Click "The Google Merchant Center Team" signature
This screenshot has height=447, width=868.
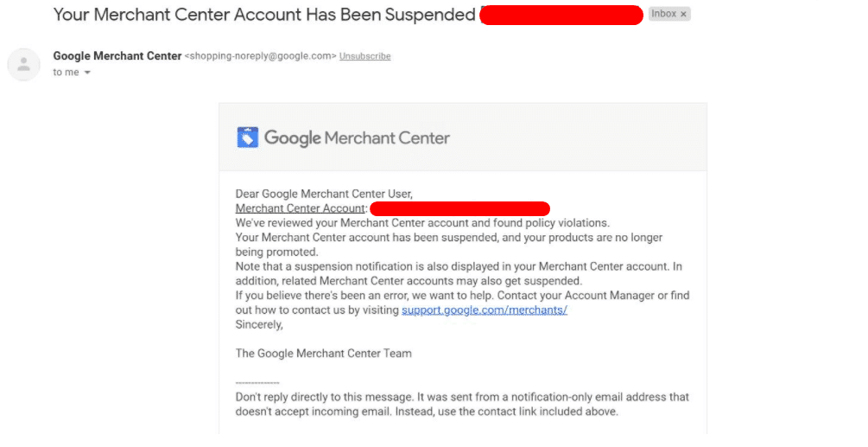pyautogui.click(x=323, y=354)
